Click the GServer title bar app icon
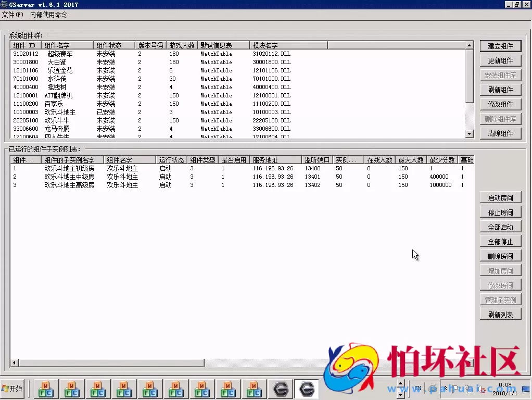 point(4,4)
